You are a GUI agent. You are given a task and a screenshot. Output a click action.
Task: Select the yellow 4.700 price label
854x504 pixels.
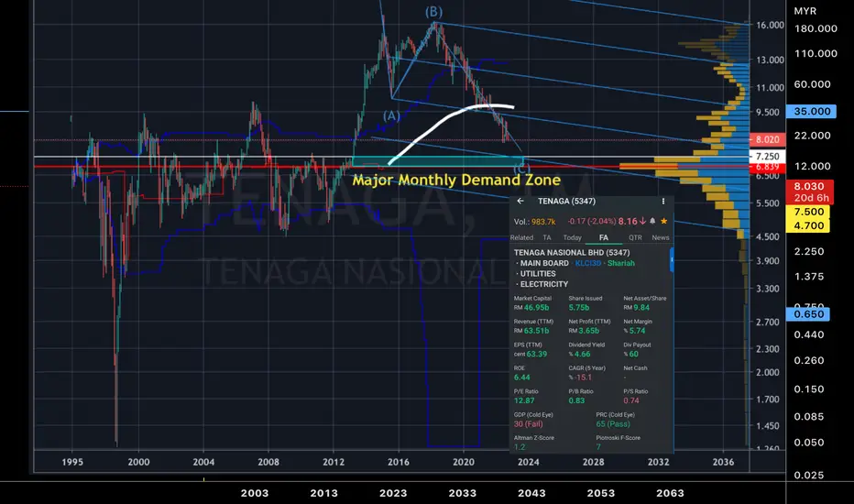[x=809, y=225]
